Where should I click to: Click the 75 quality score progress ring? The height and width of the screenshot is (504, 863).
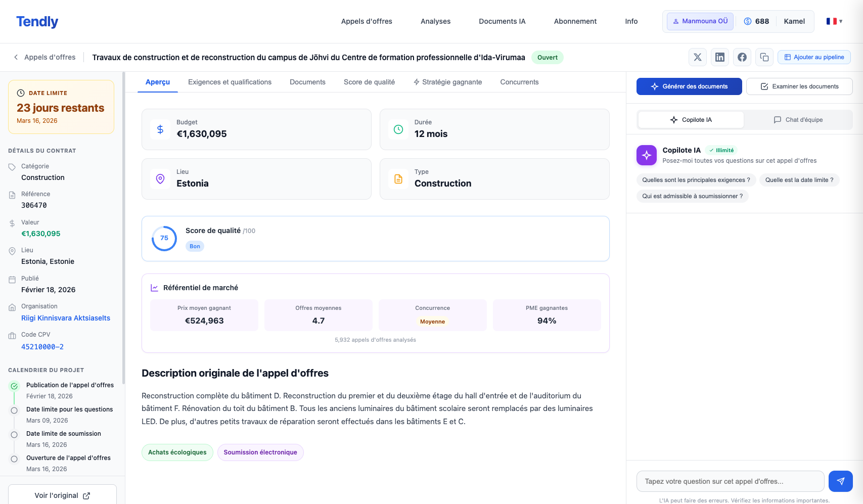click(x=164, y=238)
